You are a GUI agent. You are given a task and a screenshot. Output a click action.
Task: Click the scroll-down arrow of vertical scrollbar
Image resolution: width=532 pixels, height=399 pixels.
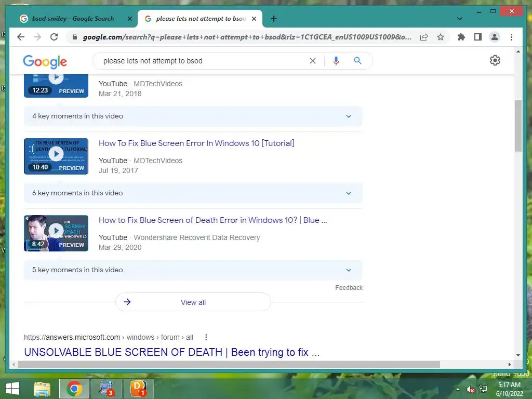pyautogui.click(x=518, y=355)
